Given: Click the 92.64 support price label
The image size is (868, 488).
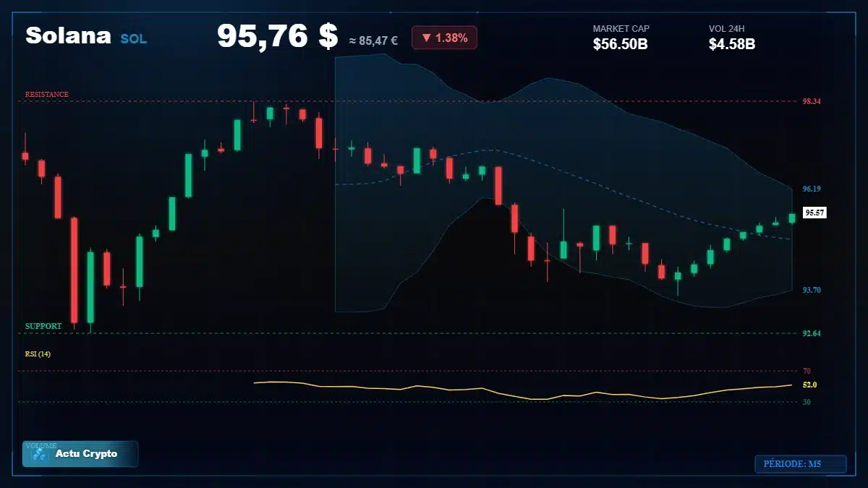Looking at the screenshot, I should point(812,334).
